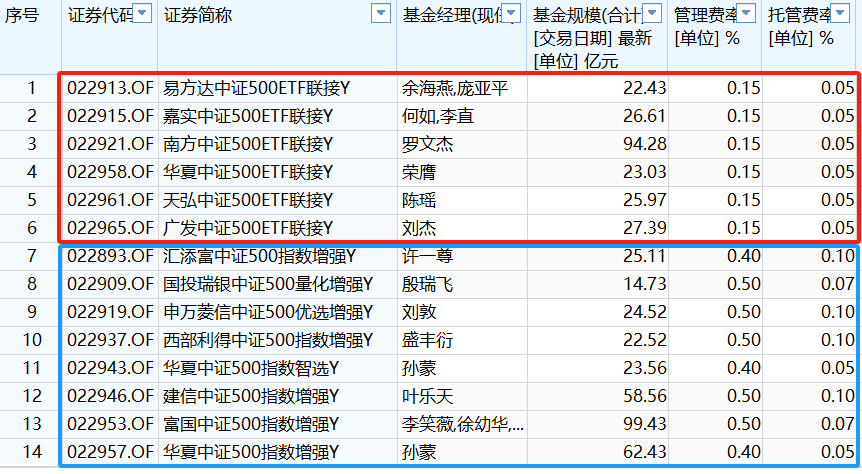Select fund size value 22.43
Viewport: 862px width, 474px height.
coord(645,88)
